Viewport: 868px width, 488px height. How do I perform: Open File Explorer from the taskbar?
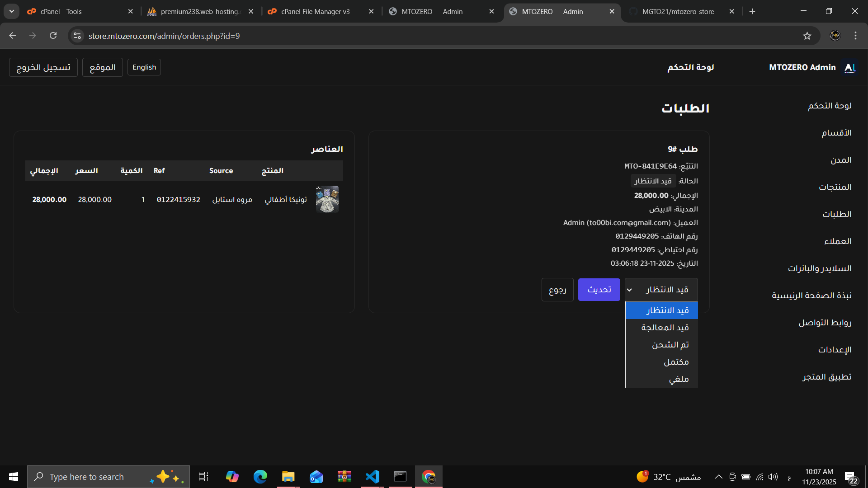tap(288, 477)
